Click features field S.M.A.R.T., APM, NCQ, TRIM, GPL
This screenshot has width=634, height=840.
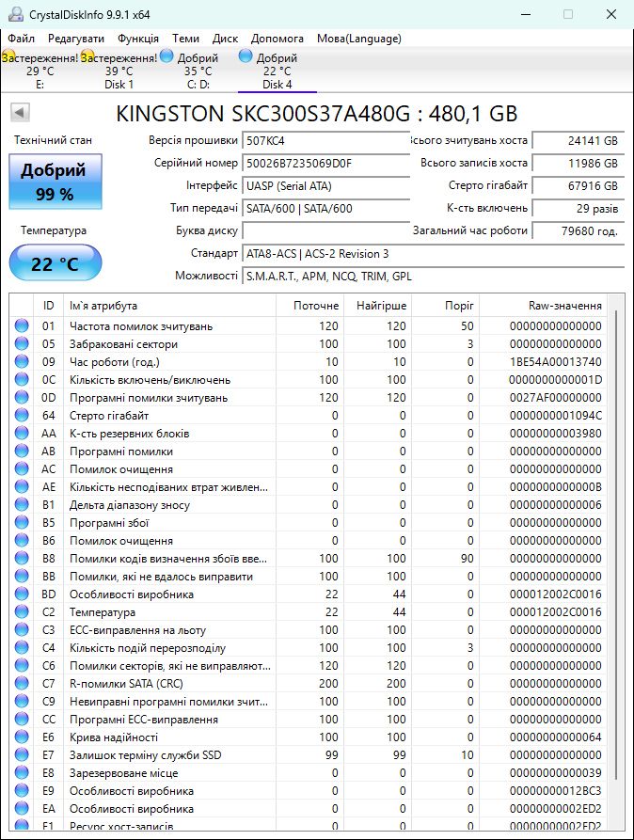[x=433, y=277]
